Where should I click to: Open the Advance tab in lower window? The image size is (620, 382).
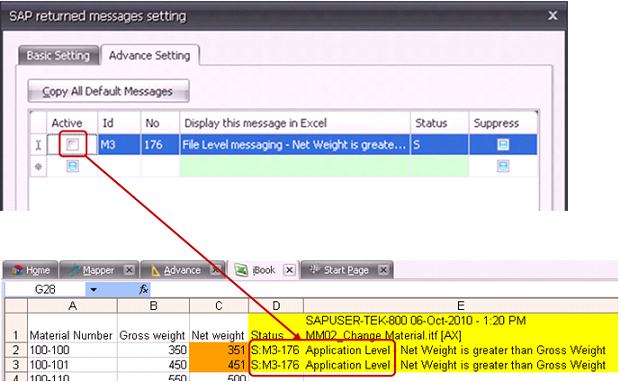click(x=182, y=270)
